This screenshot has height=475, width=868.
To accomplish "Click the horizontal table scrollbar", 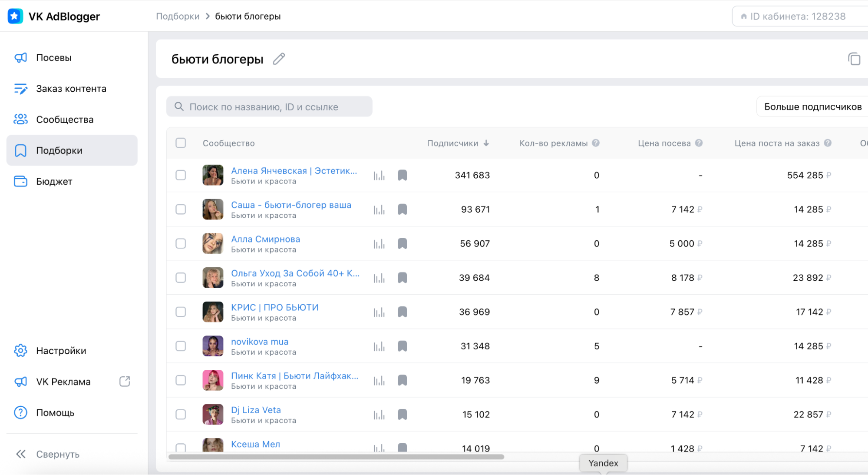I will [336, 457].
